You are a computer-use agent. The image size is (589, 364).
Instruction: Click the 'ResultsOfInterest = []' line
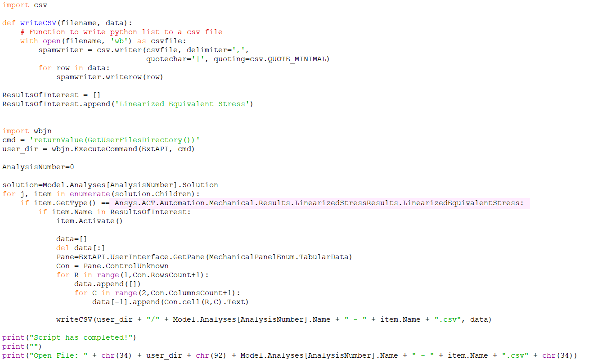(x=51, y=95)
